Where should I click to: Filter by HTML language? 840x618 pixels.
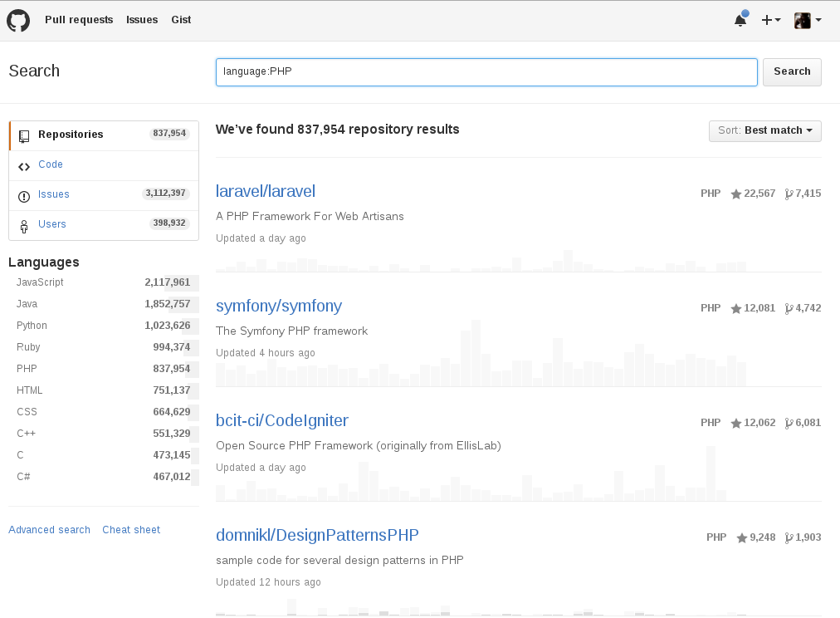click(104, 390)
